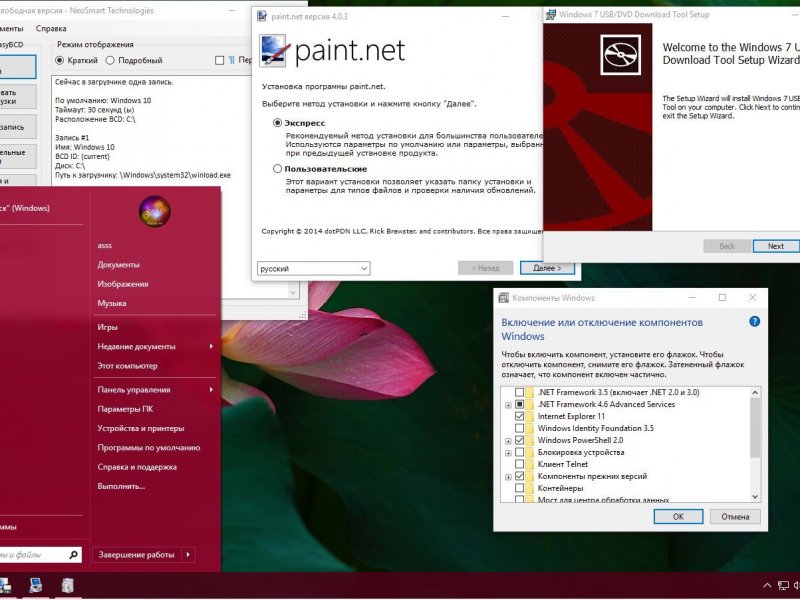Image resolution: width=800 pixels, height=600 pixels.
Task: Select the Краткий display mode in EasyBCD
Action: click(x=60, y=60)
